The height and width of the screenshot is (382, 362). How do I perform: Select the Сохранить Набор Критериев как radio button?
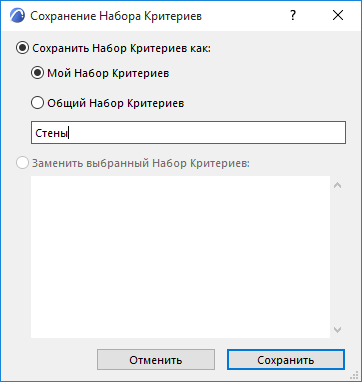22,48
